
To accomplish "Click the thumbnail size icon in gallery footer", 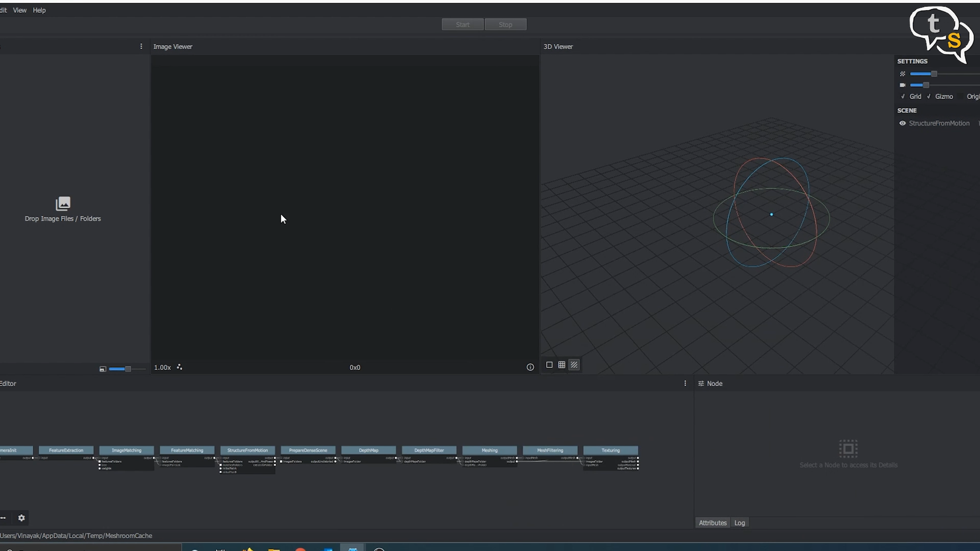I will (x=102, y=369).
